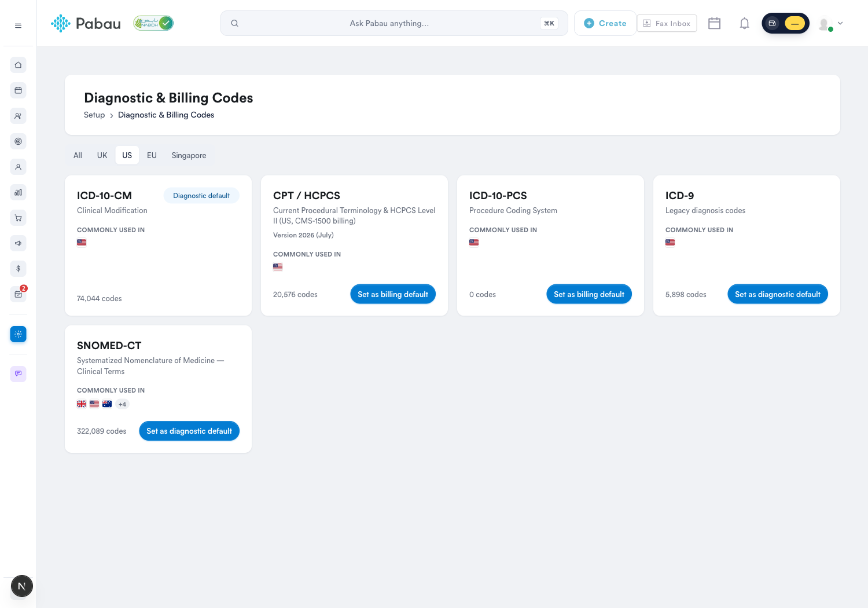Select the Singapore region tab
868x608 pixels.
pos(189,155)
